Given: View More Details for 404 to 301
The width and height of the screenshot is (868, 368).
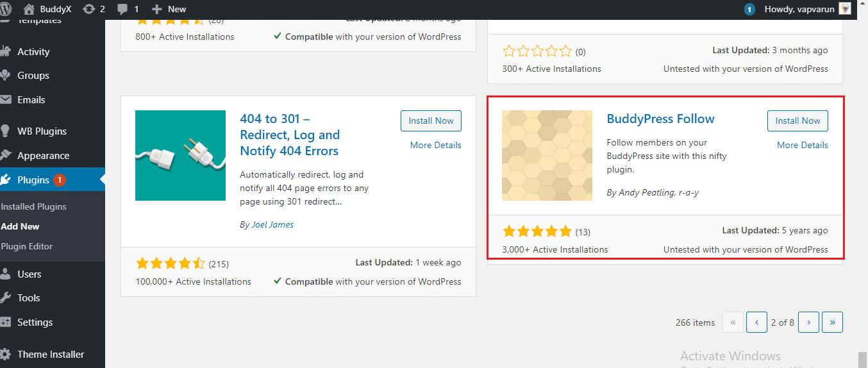Looking at the screenshot, I should coord(435,145).
